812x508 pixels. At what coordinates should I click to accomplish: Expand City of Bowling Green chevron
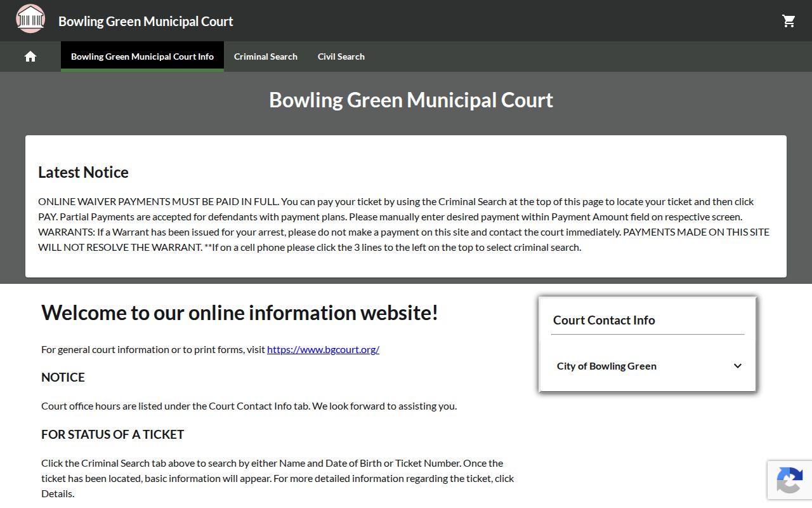tap(737, 366)
